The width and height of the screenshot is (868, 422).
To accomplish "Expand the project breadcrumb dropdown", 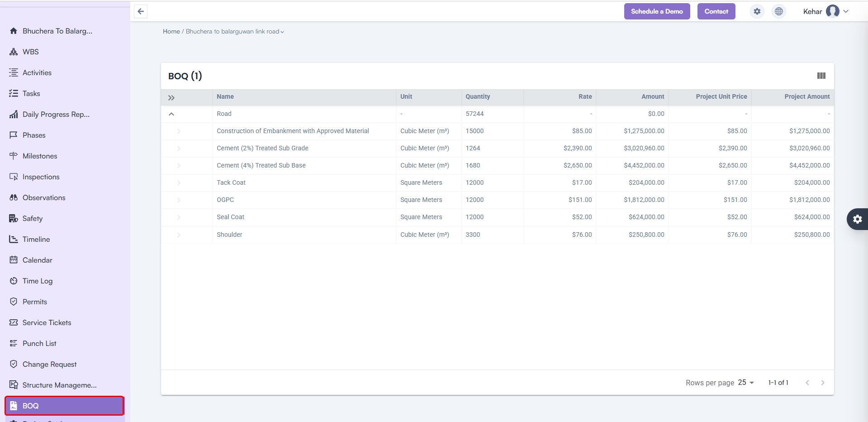I will pyautogui.click(x=282, y=32).
